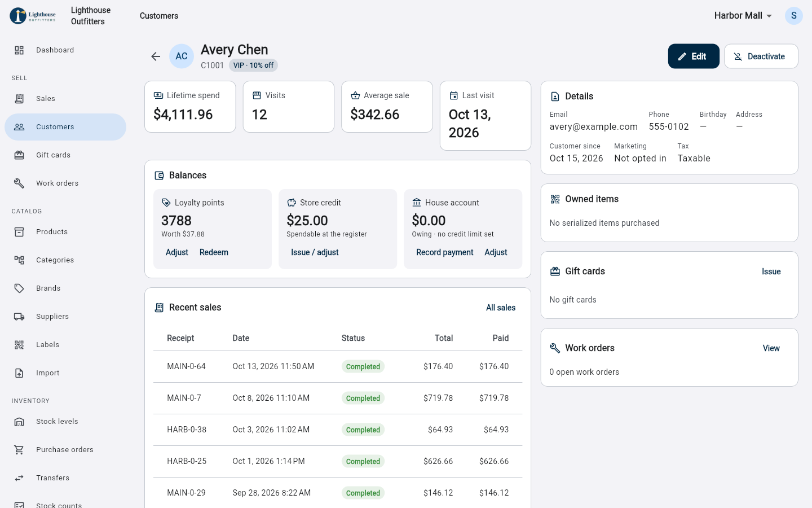Select the Customers sidebar item

[x=65, y=127]
